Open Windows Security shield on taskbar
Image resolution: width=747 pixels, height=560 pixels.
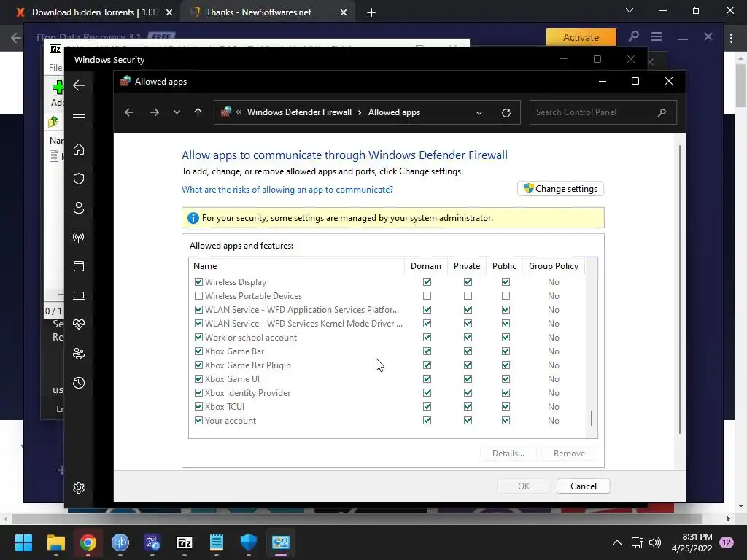[x=249, y=542]
